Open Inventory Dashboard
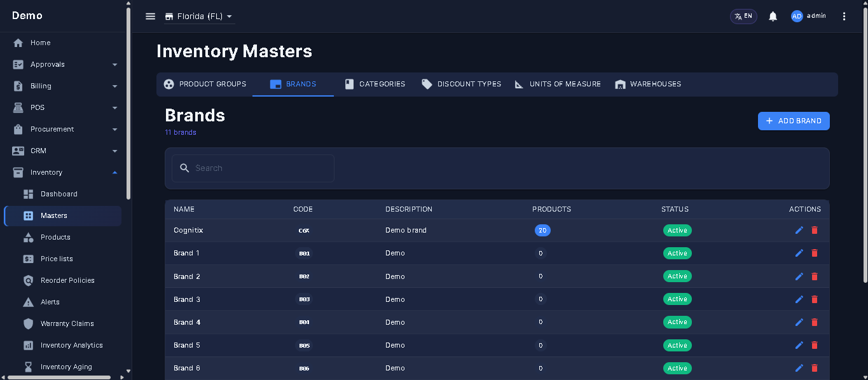Image resolution: width=868 pixels, height=380 pixels. (x=62, y=194)
